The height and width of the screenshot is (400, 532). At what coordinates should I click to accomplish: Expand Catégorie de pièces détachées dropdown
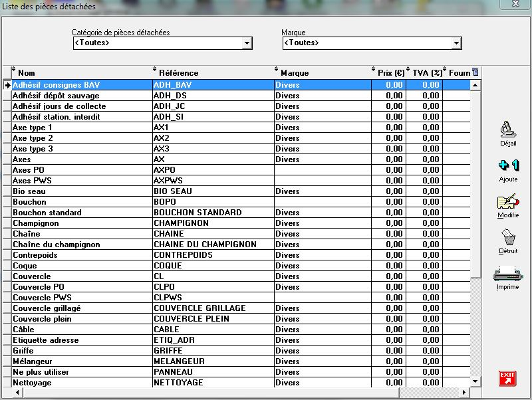click(247, 43)
